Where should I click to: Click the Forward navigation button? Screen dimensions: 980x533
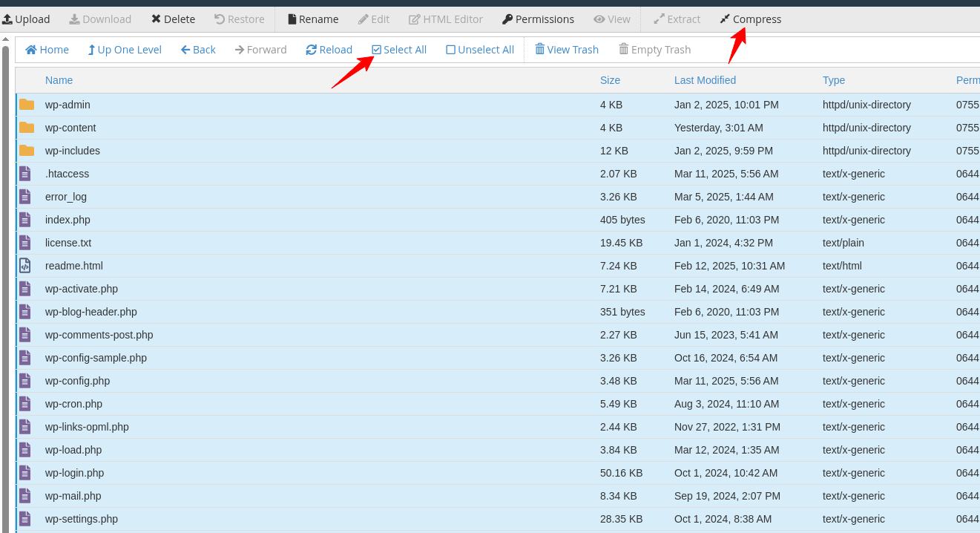260,50
